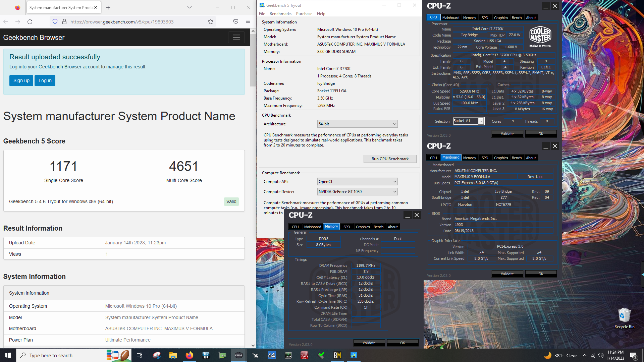Switch to Bench tab in top CPU-Z window

517,18
